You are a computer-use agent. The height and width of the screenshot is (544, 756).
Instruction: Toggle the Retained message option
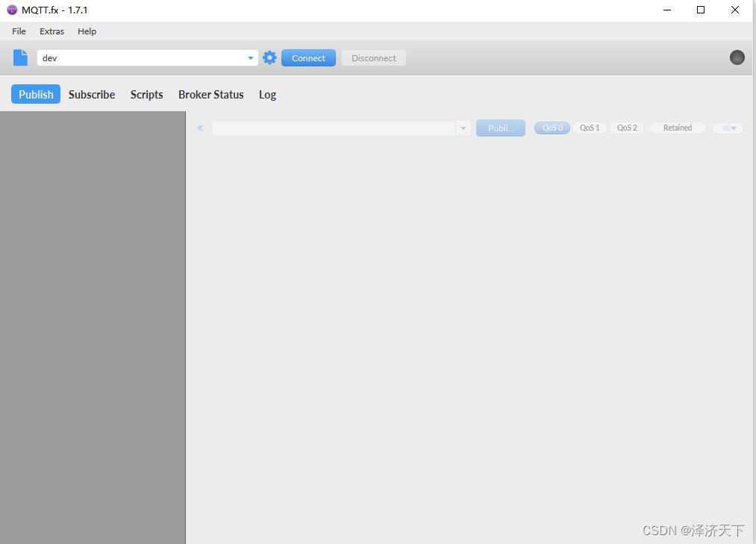click(678, 128)
